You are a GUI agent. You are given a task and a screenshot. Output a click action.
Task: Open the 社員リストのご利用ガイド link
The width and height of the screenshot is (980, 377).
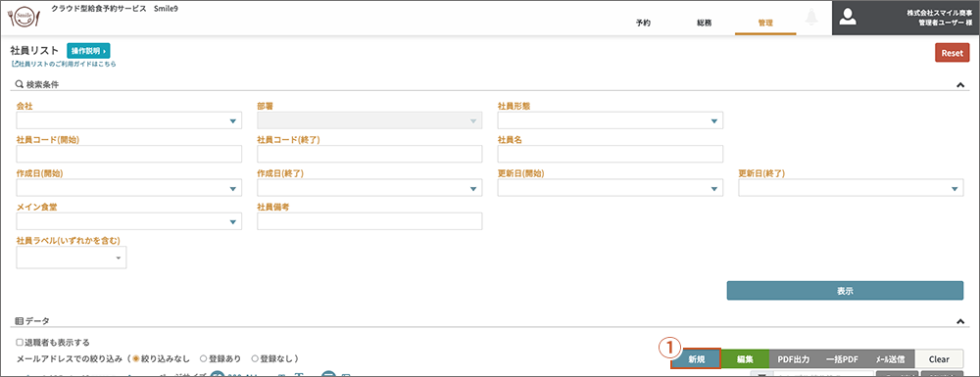(64, 64)
